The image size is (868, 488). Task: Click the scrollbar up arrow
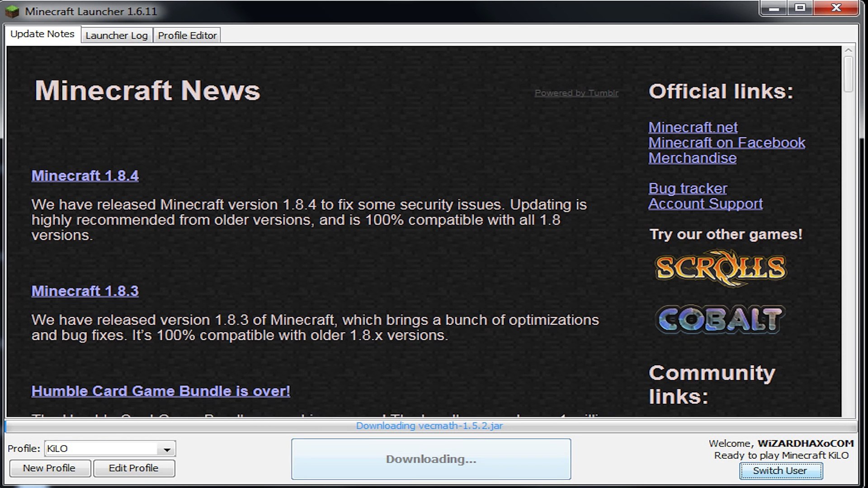click(848, 50)
